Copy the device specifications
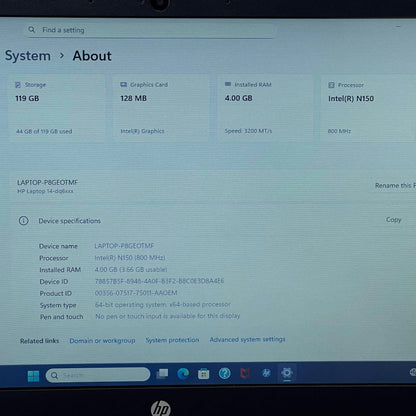 393,220
